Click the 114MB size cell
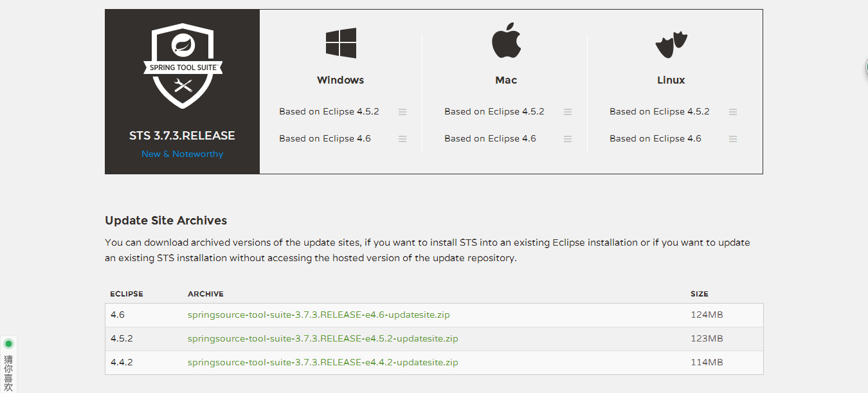The image size is (868, 393). pyautogui.click(x=707, y=362)
